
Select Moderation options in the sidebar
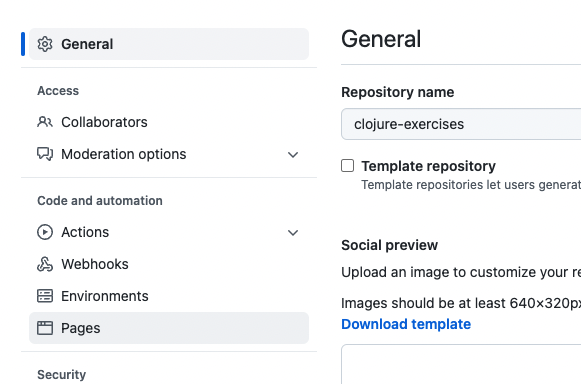169,154
